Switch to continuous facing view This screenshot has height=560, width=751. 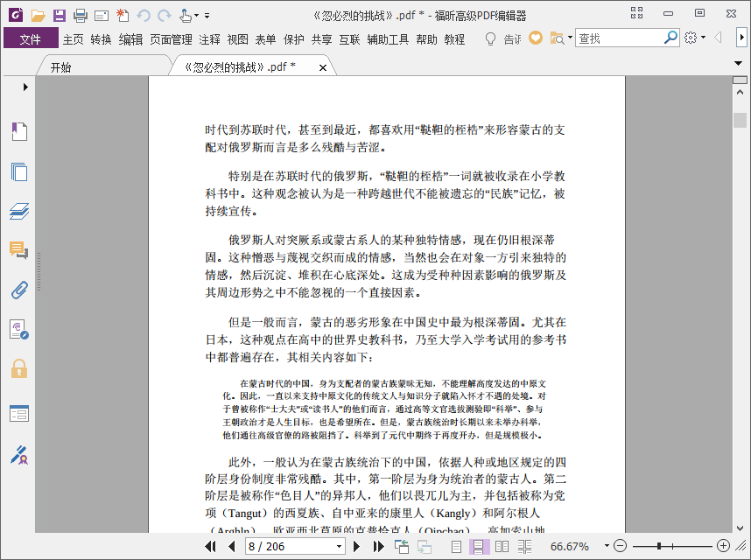click(525, 546)
